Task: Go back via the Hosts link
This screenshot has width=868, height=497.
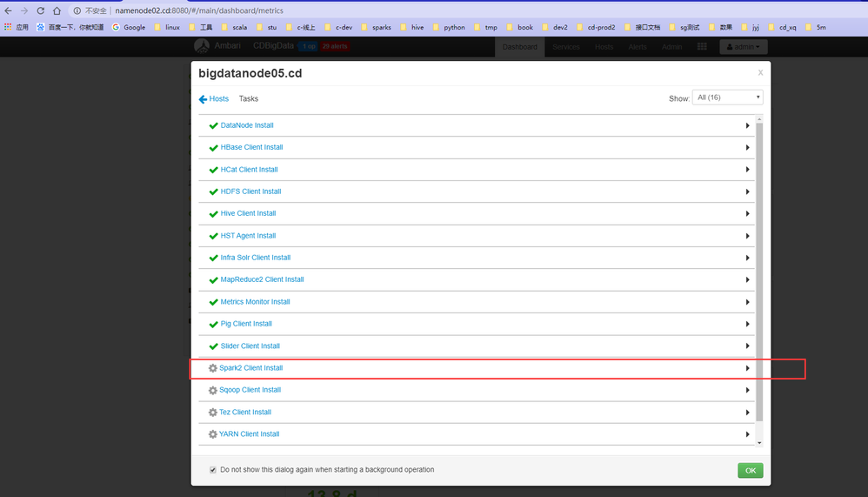Action: [x=218, y=98]
